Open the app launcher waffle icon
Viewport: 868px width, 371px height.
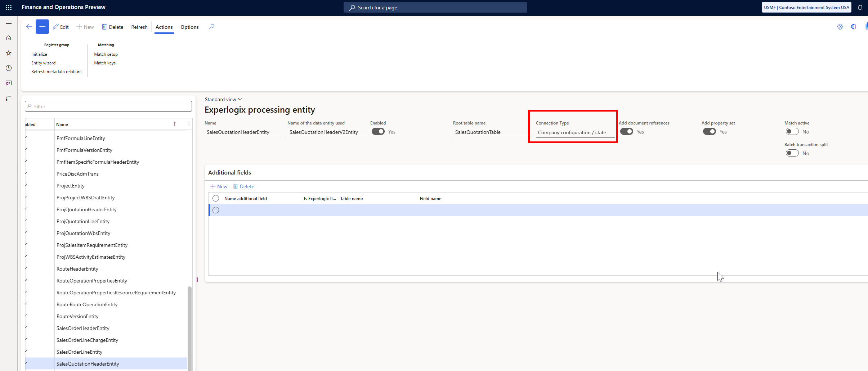[9, 7]
